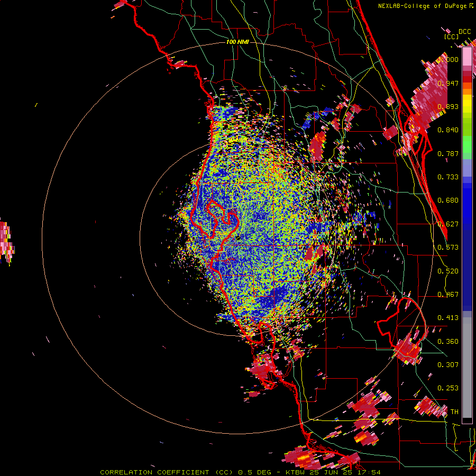Click the 0.307 legend value
This screenshot has height=476, width=476.
click(x=448, y=365)
